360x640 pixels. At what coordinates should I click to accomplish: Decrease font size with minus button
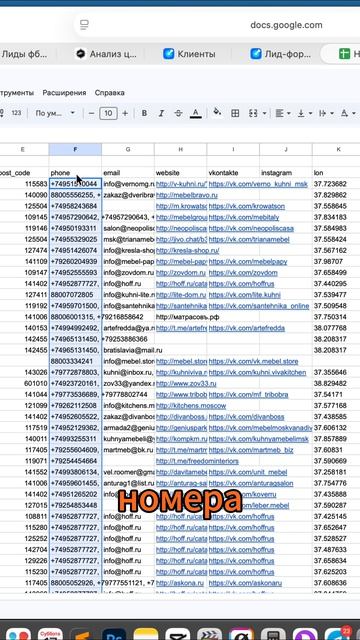[x=91, y=113]
